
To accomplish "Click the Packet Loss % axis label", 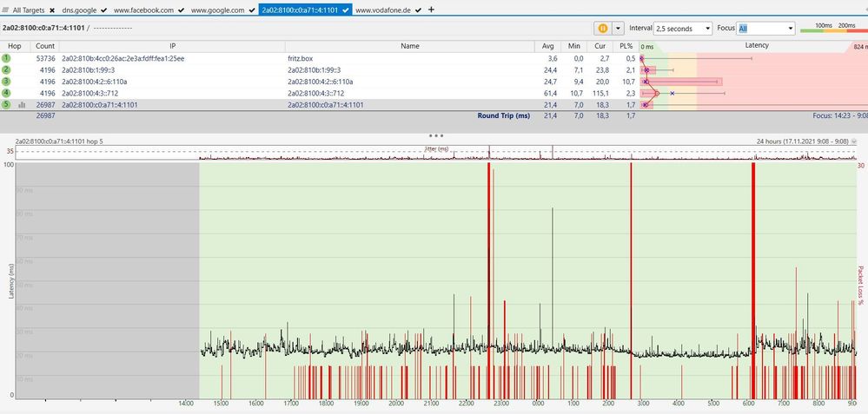I will tap(861, 286).
